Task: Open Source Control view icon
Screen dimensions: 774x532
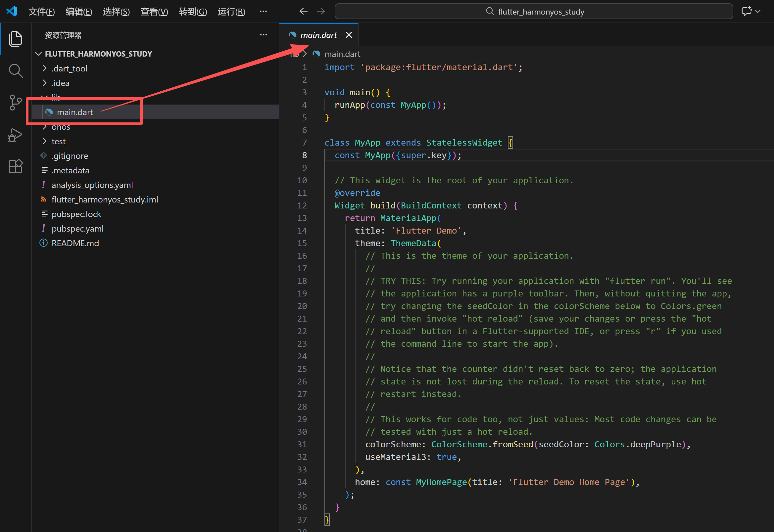Action: [x=15, y=102]
